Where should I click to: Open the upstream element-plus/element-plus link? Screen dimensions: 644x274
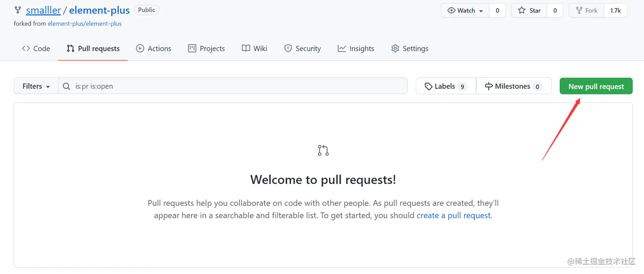coord(85,24)
